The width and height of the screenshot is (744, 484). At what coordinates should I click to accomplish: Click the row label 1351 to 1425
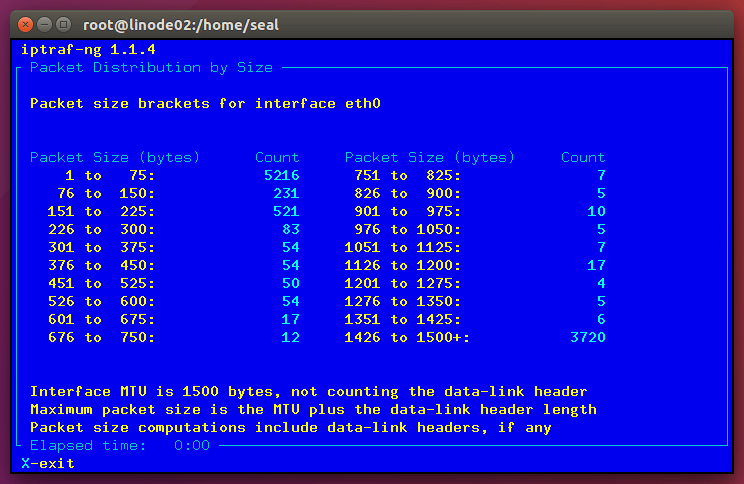pos(403,319)
